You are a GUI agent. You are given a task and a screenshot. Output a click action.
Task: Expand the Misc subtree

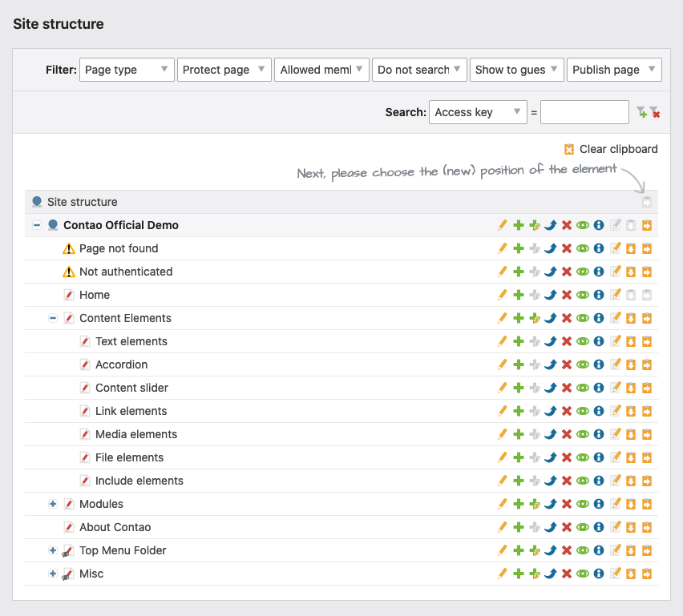53,574
